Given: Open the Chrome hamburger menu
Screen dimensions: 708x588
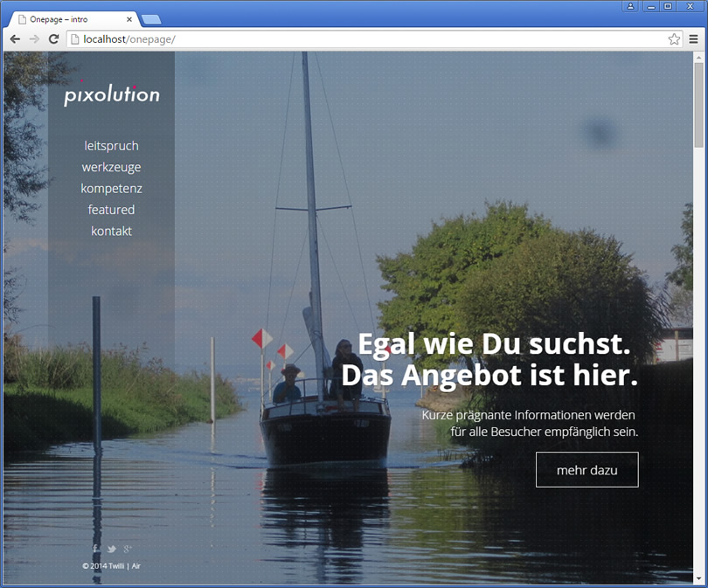Looking at the screenshot, I should click(693, 39).
